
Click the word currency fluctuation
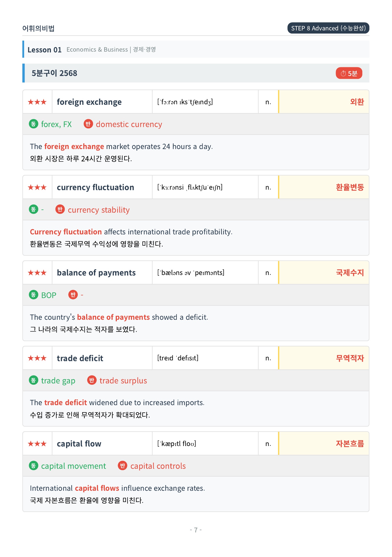(x=96, y=187)
